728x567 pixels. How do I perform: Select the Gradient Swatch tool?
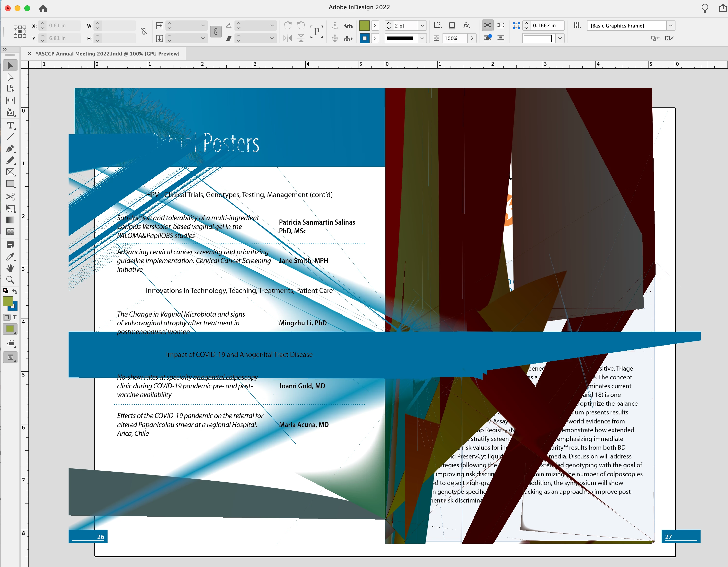click(x=10, y=220)
